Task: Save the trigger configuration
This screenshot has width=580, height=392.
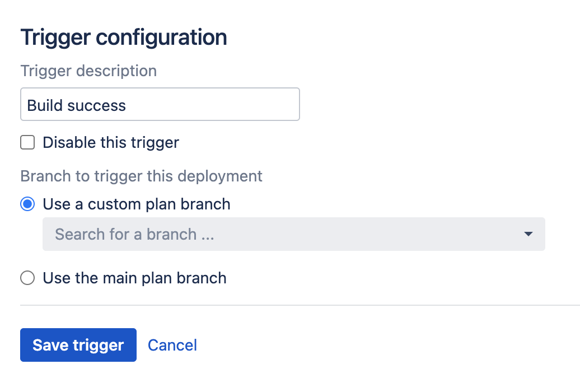Action: click(78, 345)
